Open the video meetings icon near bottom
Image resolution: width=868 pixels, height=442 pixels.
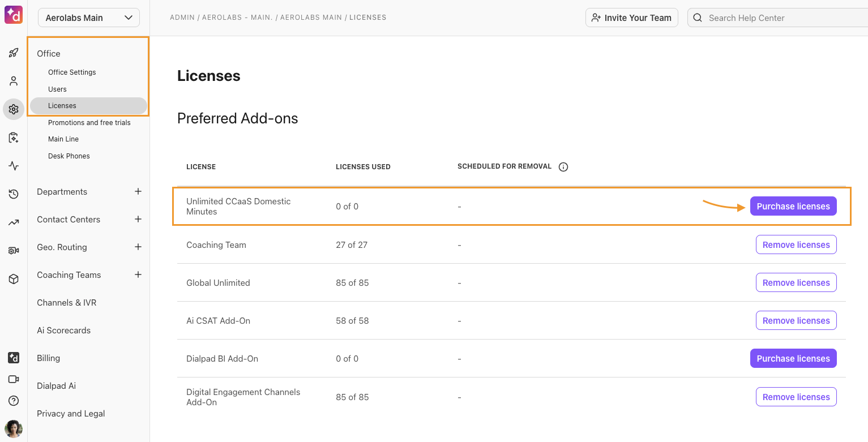(x=14, y=379)
